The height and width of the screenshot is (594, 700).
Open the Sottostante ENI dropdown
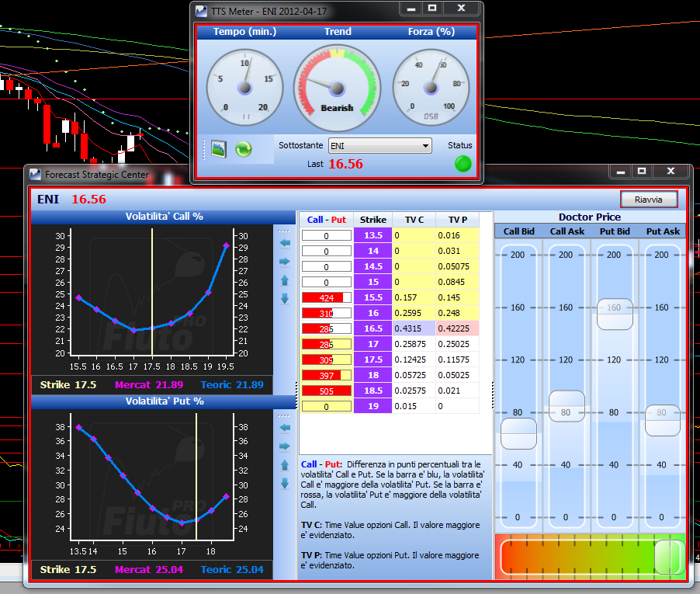coord(380,146)
